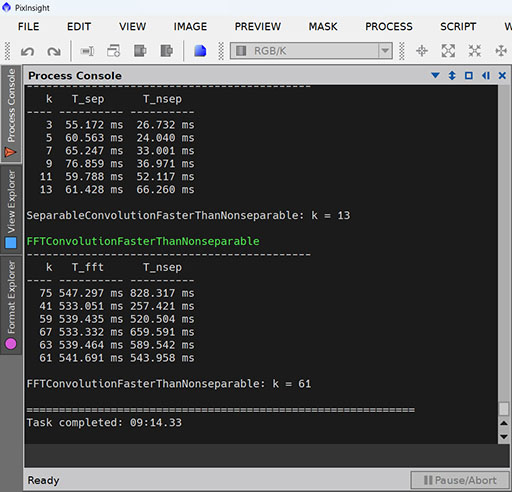Select the Format Explorer side tab
Screen dimensions: 512x492
[x=11, y=305]
